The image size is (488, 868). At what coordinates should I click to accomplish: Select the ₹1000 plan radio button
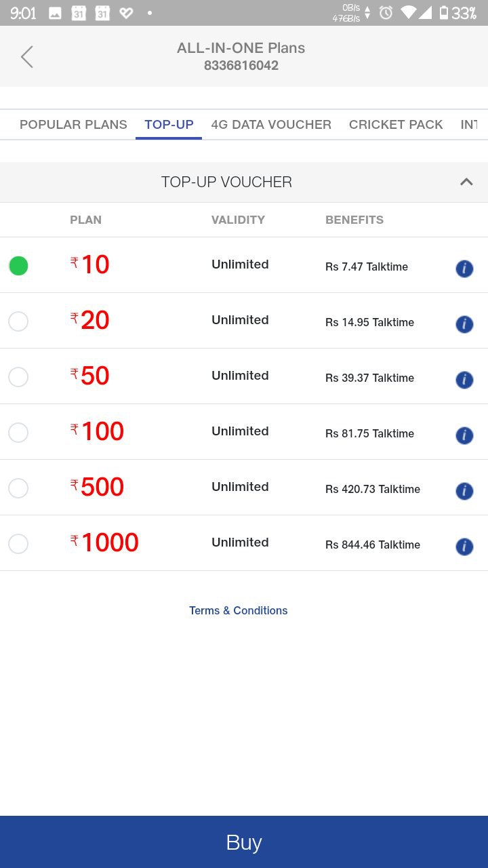click(18, 544)
